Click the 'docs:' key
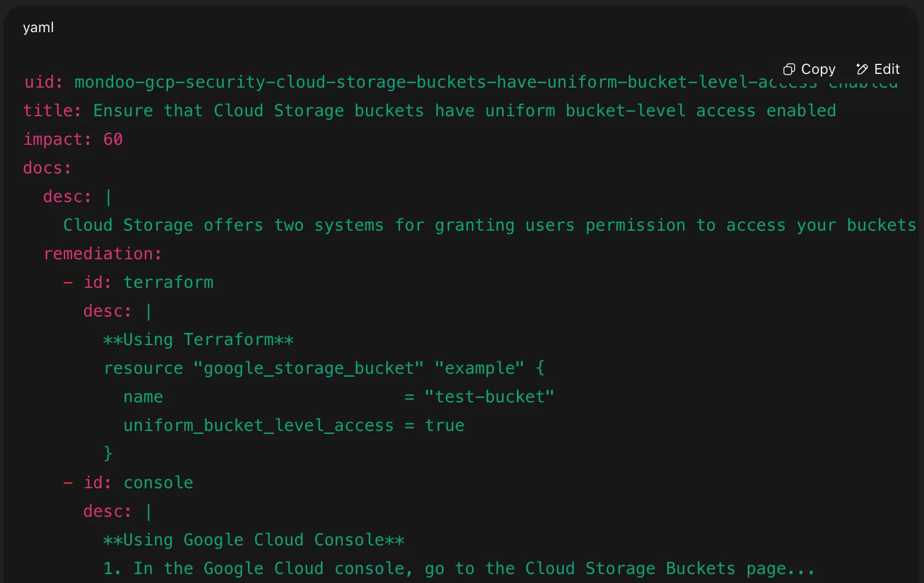Image resolution: width=924 pixels, height=583 pixels. click(x=47, y=168)
